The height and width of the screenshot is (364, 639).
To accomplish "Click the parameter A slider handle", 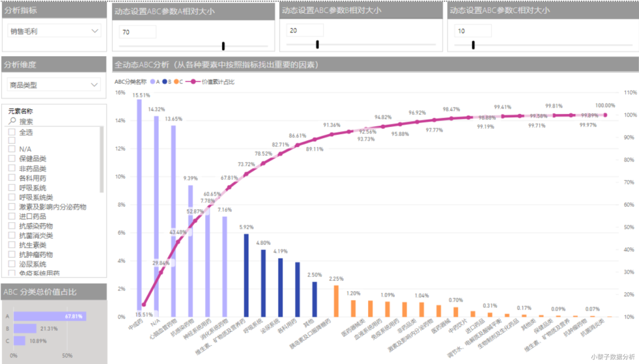I will coord(223,45).
